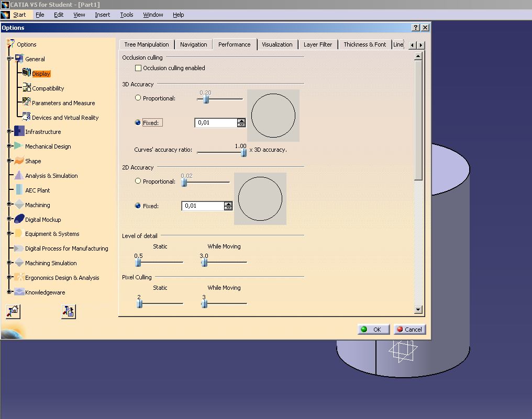Click the Analysis & Simulation icon
The image size is (532, 419).
19,175
